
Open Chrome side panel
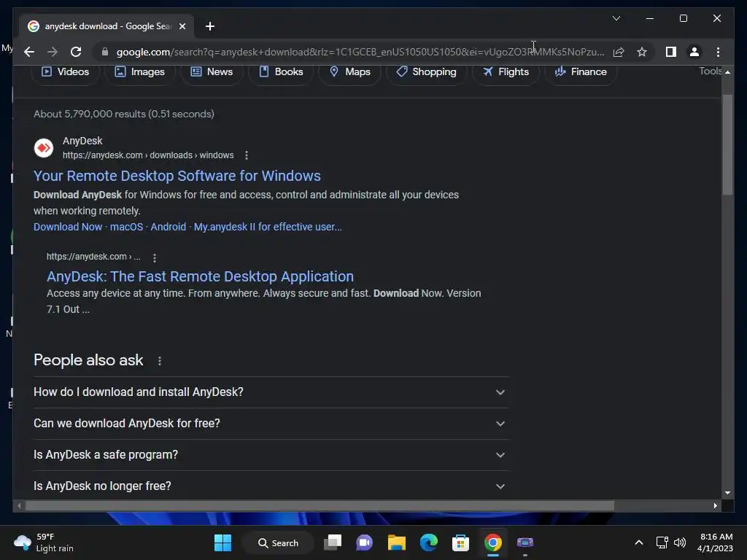(x=671, y=52)
